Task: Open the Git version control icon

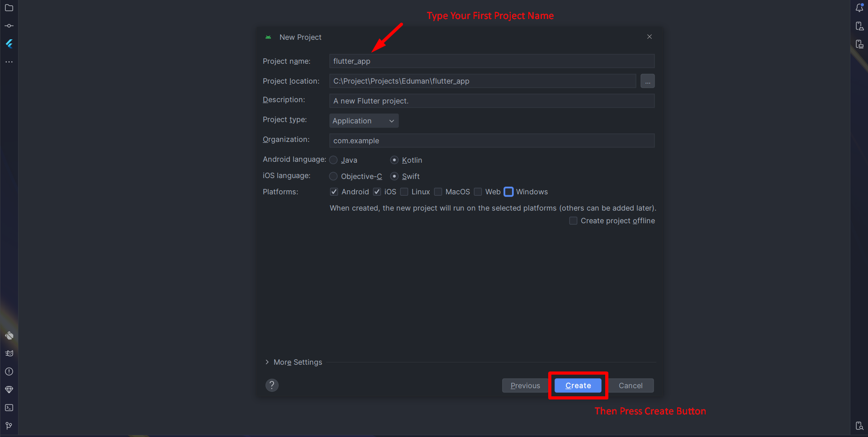Action: point(9,426)
